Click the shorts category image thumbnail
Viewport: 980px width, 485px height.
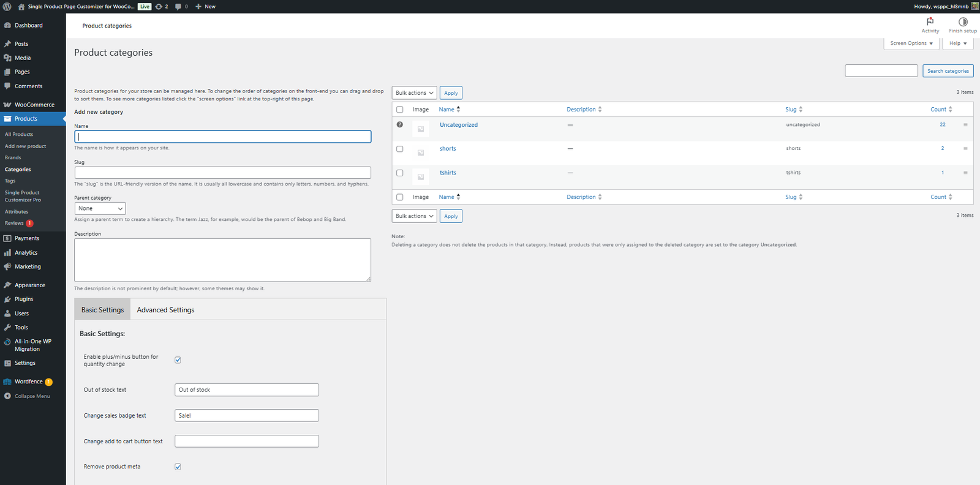421,152
